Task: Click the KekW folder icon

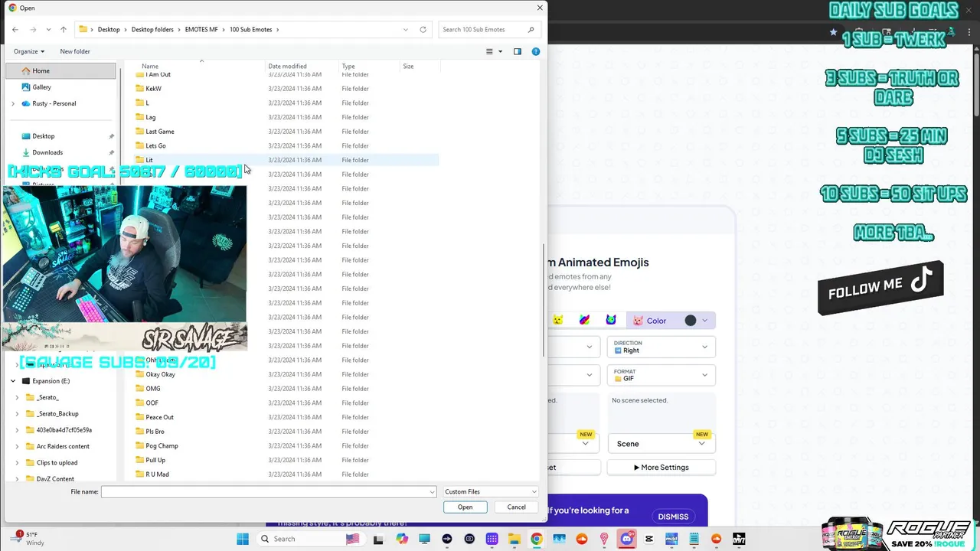Action: pyautogui.click(x=139, y=89)
